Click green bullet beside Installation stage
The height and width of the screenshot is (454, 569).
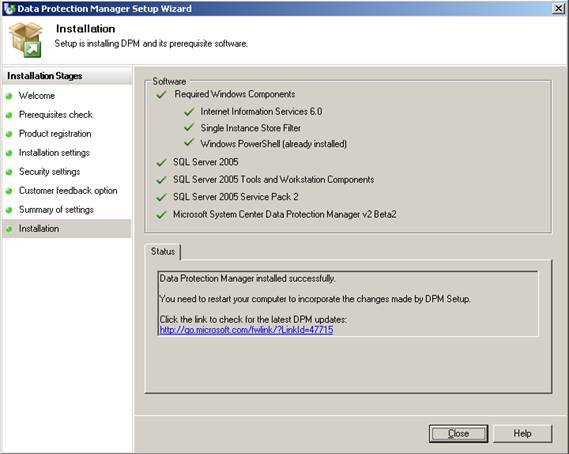tap(9, 229)
